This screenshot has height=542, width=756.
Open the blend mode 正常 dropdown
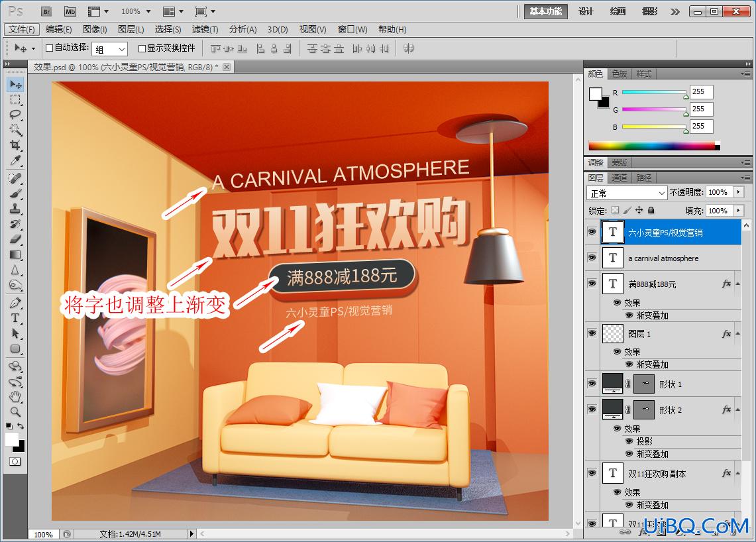(627, 193)
